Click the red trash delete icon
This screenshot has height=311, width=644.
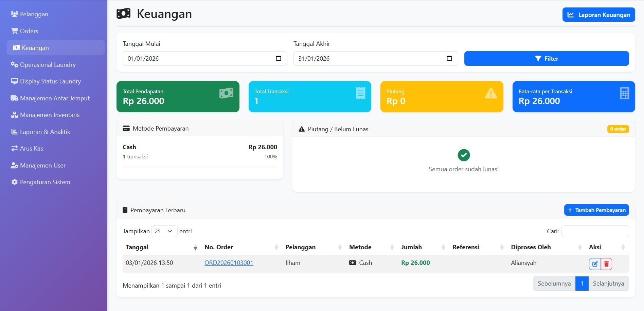606,264
